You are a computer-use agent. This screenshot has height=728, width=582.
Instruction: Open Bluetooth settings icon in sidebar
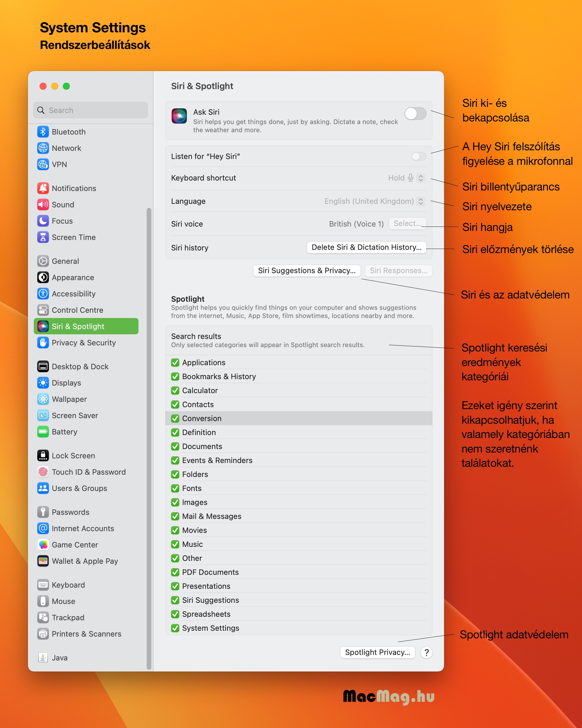coord(43,132)
